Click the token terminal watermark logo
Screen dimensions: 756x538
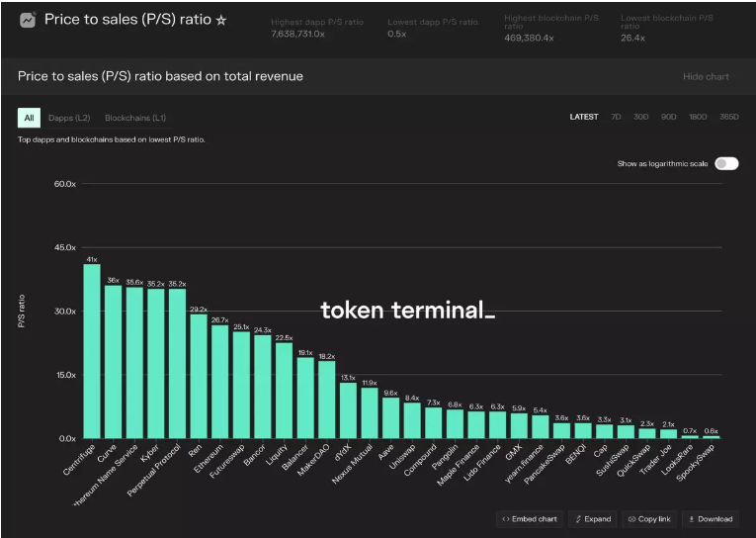tap(407, 311)
